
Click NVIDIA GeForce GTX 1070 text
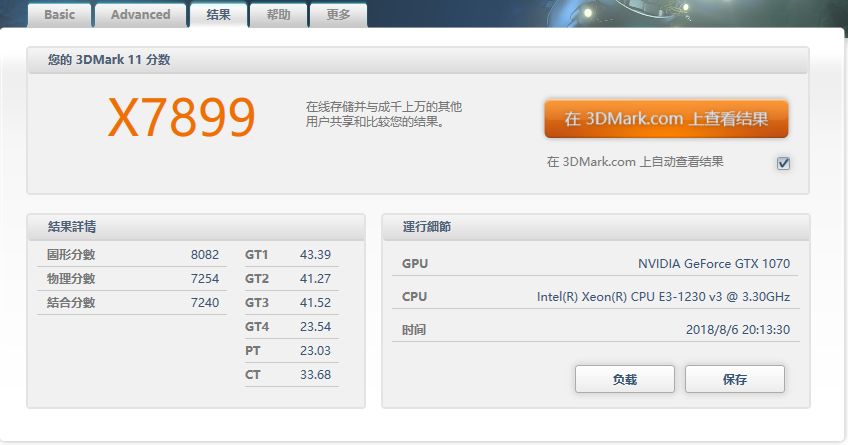[714, 263]
